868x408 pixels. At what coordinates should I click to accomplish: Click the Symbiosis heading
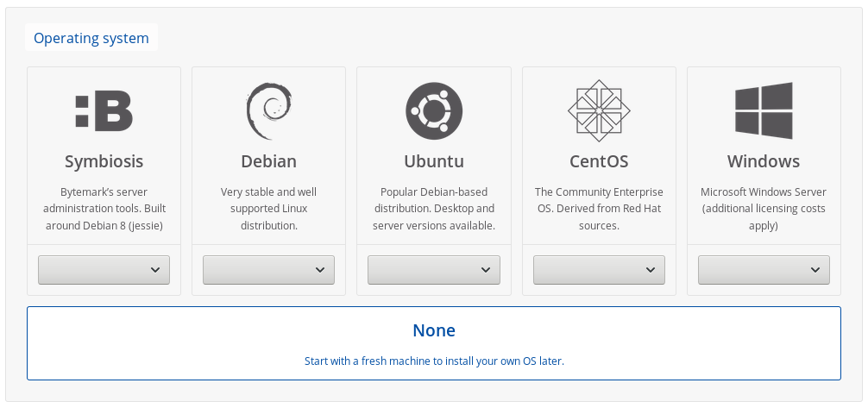(104, 161)
